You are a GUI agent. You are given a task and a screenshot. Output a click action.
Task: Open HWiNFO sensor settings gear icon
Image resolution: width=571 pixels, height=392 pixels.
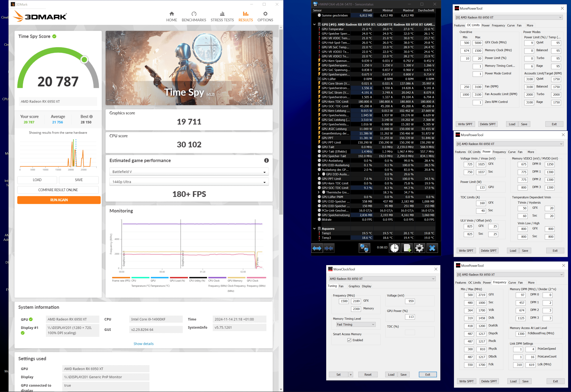click(419, 248)
